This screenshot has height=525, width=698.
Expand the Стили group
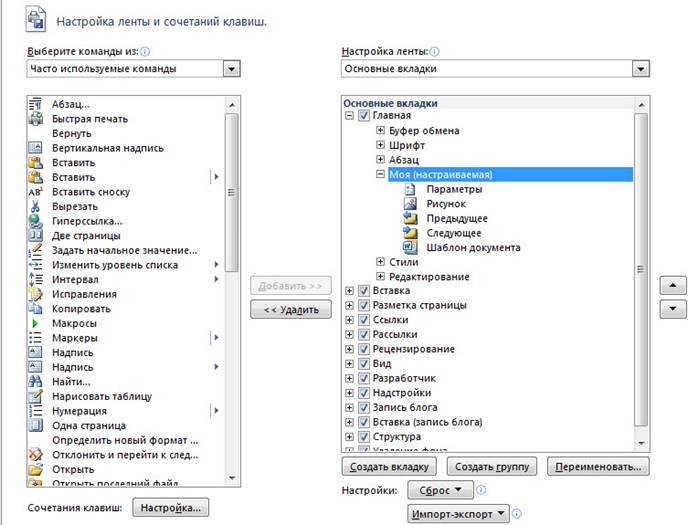pos(380,262)
